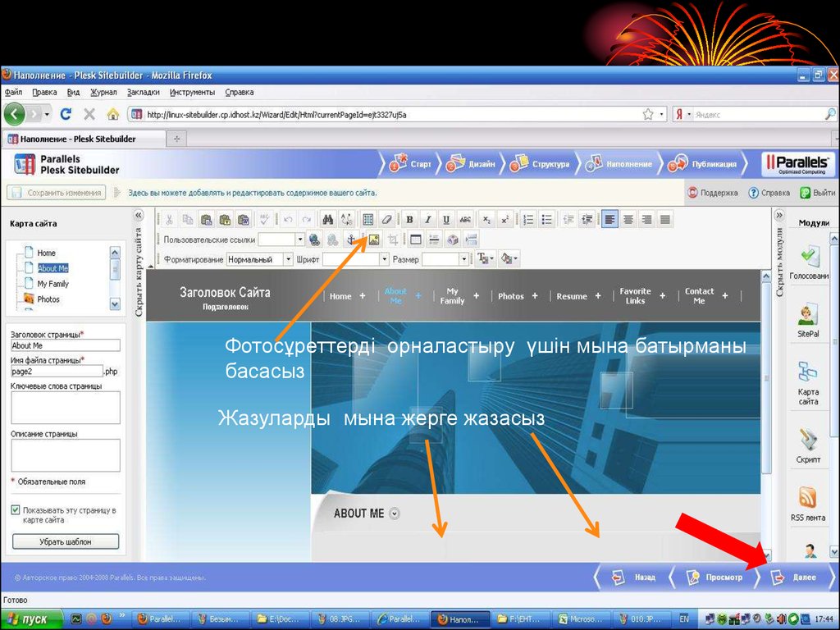Toggle Justify alignment
Screen dimensions: 840x630
click(665, 220)
